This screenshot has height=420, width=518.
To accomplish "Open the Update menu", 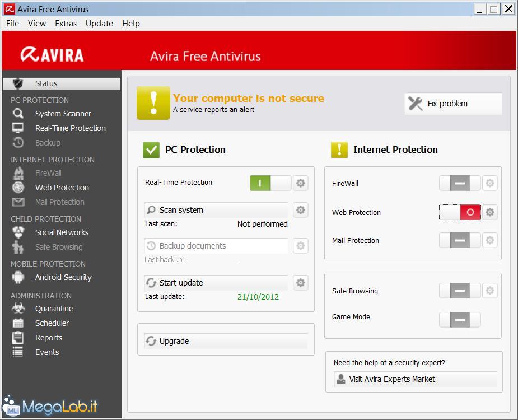I will (99, 24).
